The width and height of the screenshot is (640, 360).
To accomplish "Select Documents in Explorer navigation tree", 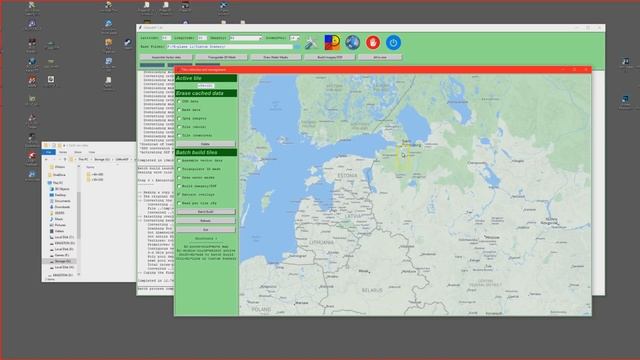I will click(x=62, y=201).
